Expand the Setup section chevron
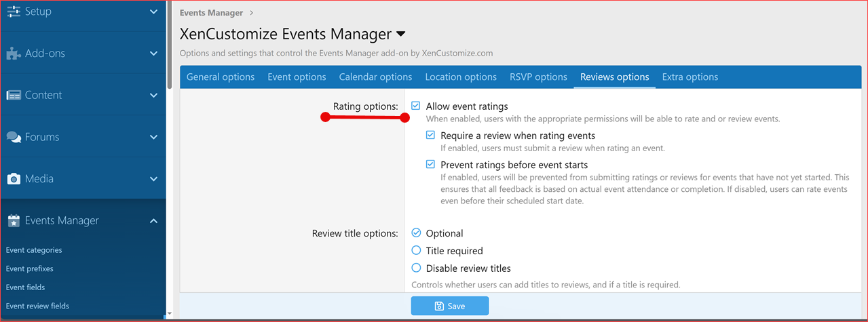Image resolution: width=868 pixels, height=322 pixels. click(153, 12)
